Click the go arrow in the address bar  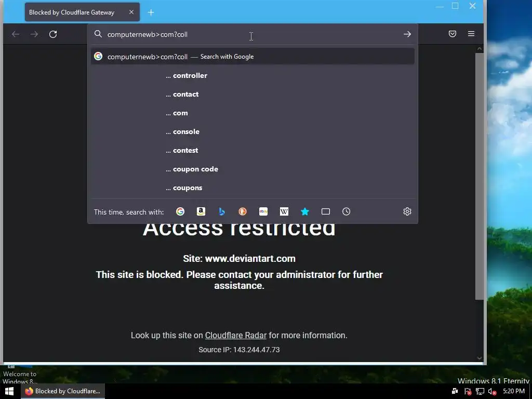[407, 34]
